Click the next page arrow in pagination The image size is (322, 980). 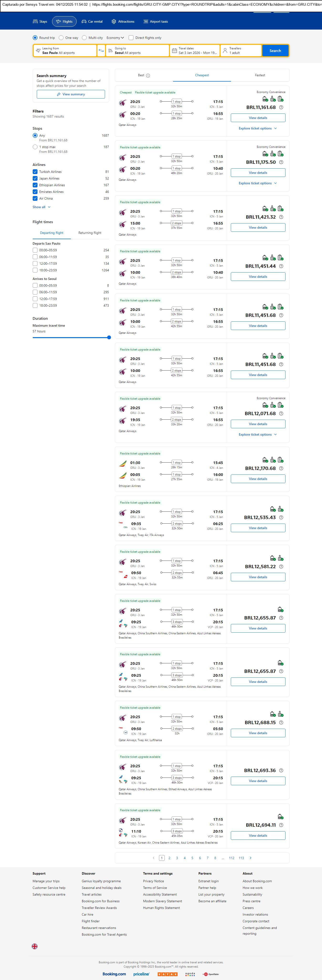tap(250, 858)
